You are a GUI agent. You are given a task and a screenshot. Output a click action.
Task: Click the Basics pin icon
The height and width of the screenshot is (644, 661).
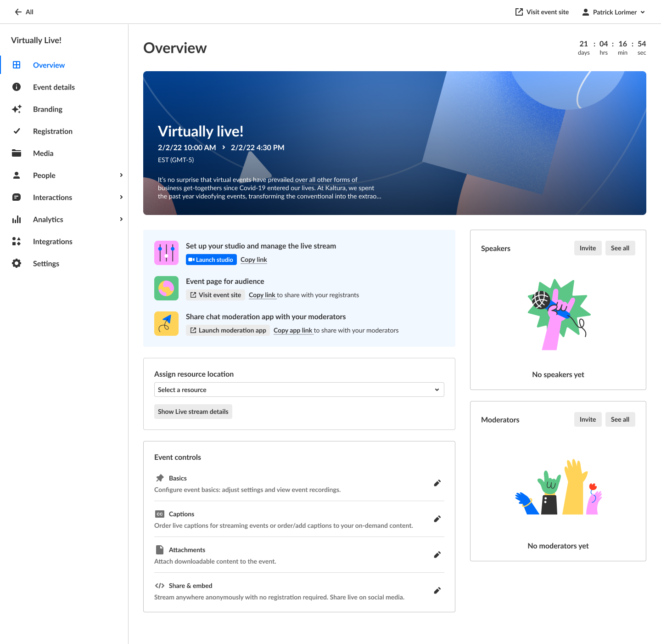coord(160,478)
